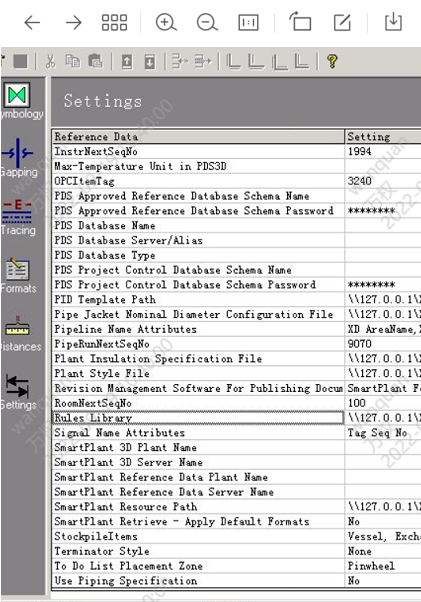
Task: Rotate the image with the rotate icon
Action: (x=300, y=22)
